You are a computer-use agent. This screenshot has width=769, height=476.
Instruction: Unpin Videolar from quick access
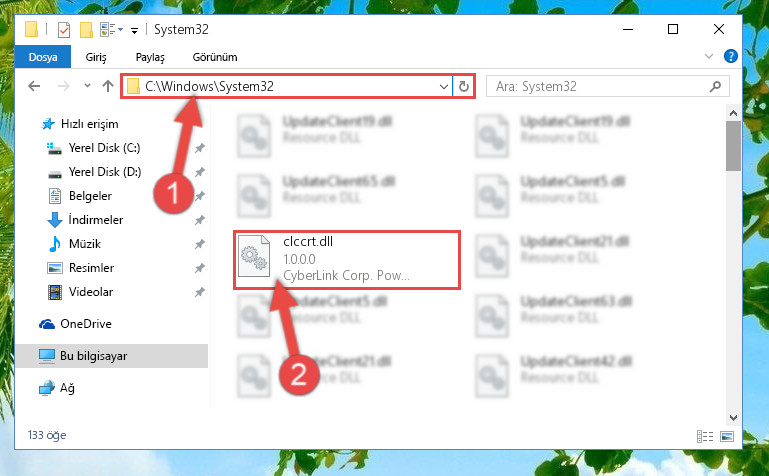point(200,292)
